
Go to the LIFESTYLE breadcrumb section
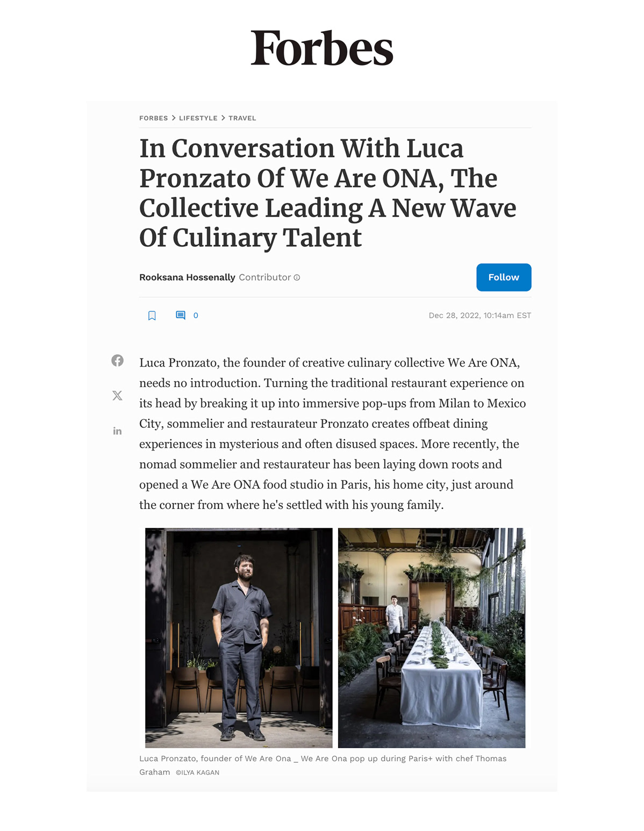click(x=198, y=118)
